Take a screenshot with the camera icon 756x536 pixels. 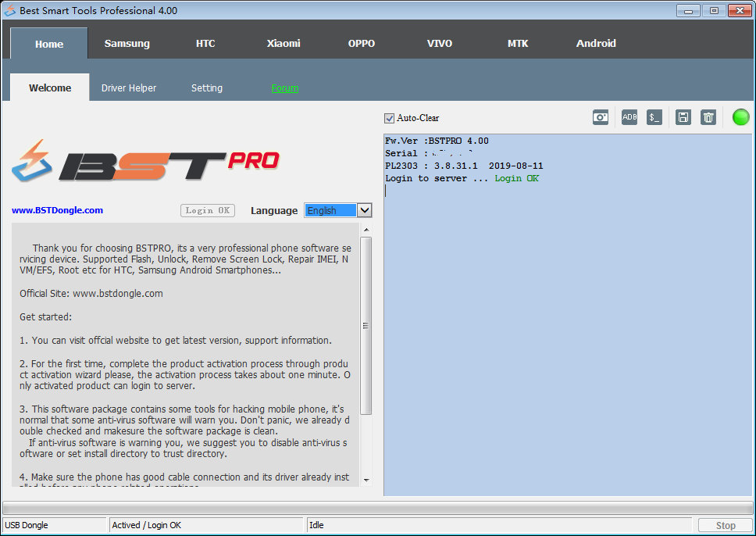(x=601, y=117)
